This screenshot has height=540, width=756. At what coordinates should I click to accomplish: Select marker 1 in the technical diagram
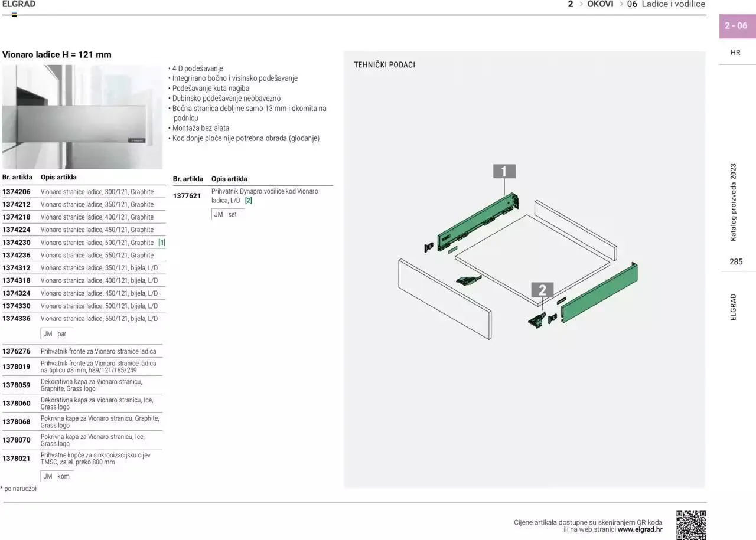[504, 171]
